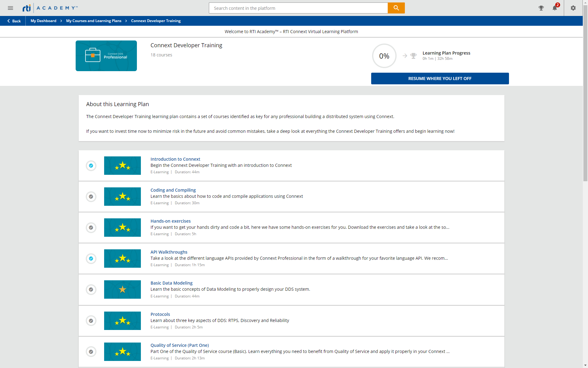
Task: Click the orange search magnifier button
Action: pyautogui.click(x=396, y=8)
